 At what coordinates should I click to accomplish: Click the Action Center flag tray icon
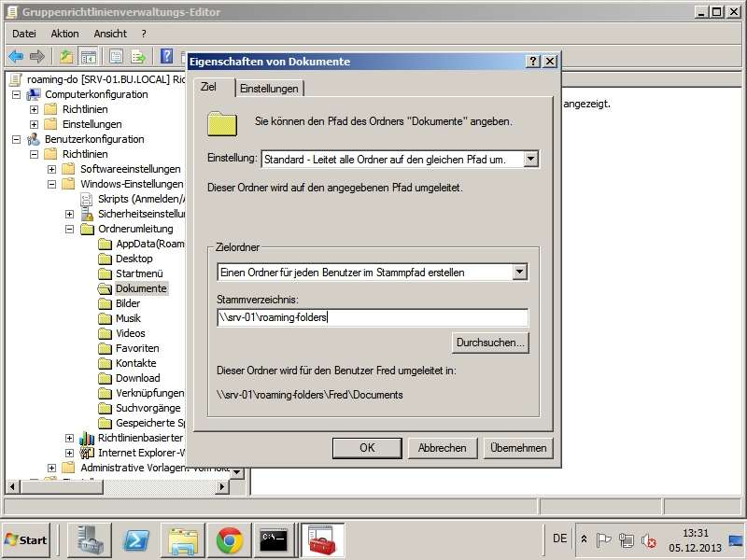tap(603, 540)
